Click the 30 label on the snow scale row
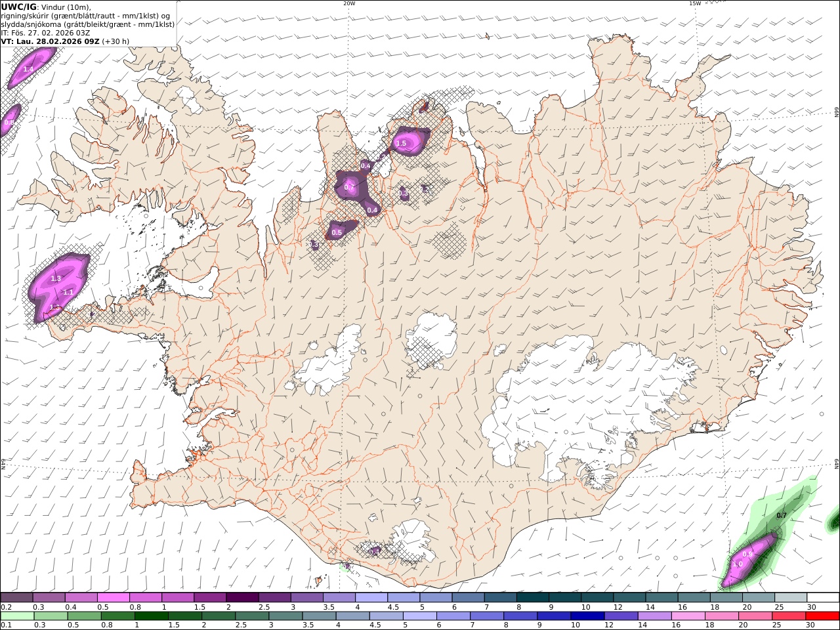The width and height of the screenshot is (840, 630). click(811, 607)
